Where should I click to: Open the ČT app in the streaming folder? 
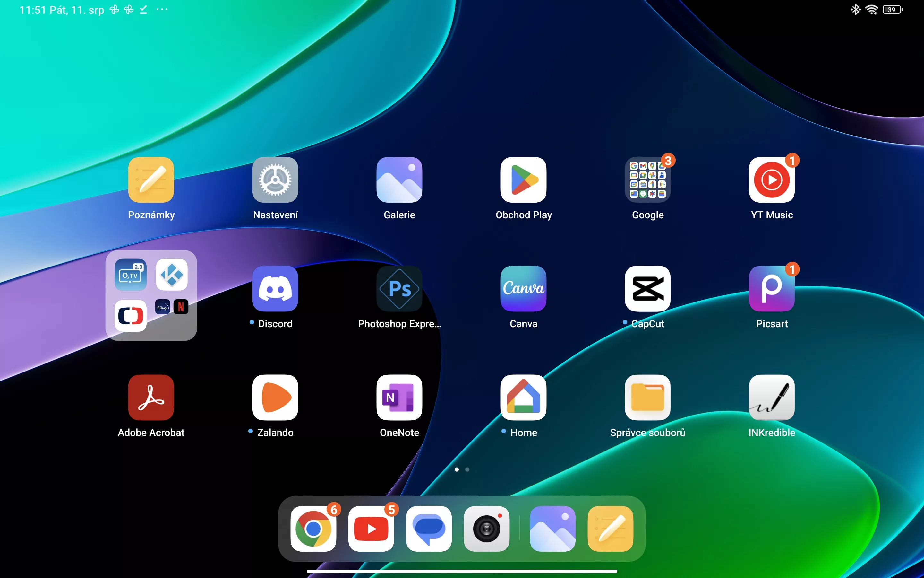(131, 316)
